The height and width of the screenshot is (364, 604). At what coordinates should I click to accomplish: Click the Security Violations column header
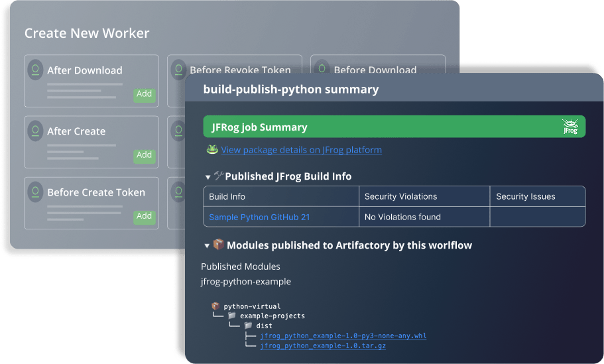click(400, 196)
